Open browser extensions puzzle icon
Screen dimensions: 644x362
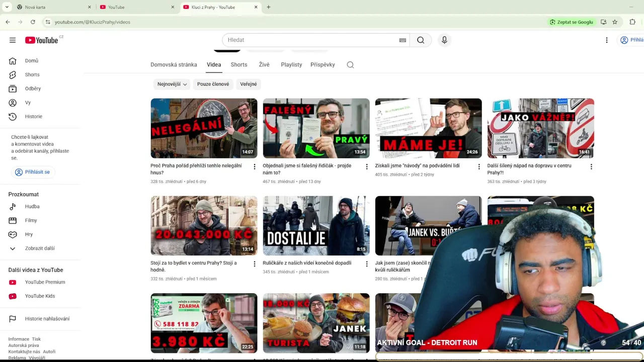(632, 22)
